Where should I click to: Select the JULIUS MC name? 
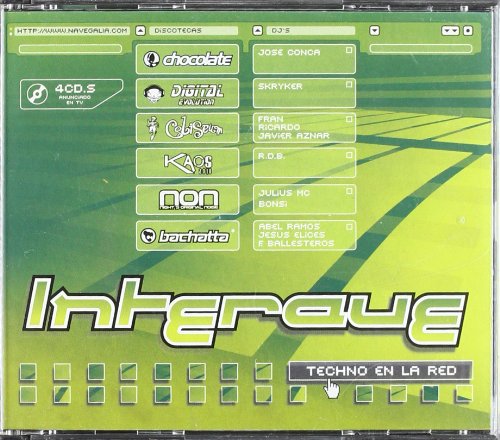pos(284,193)
